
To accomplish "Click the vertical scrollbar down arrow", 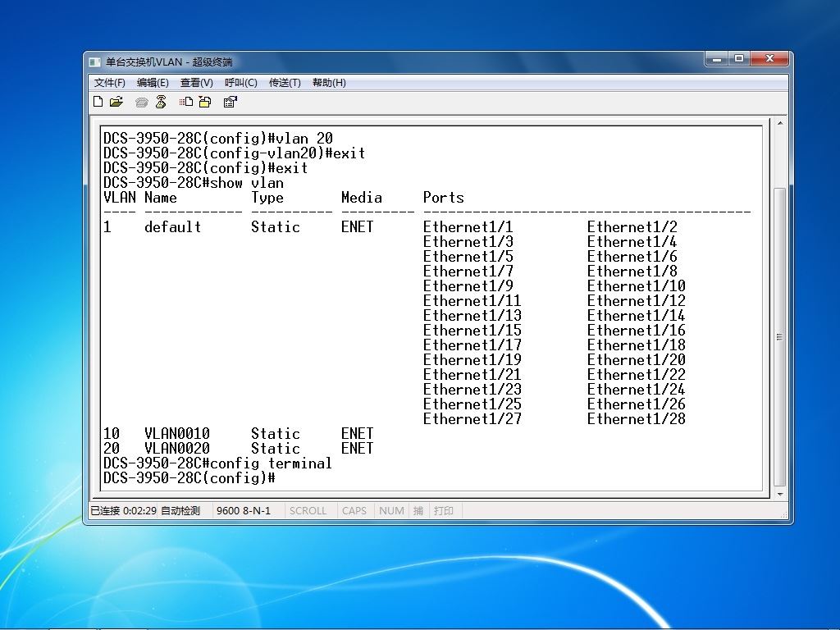I will pos(780,494).
